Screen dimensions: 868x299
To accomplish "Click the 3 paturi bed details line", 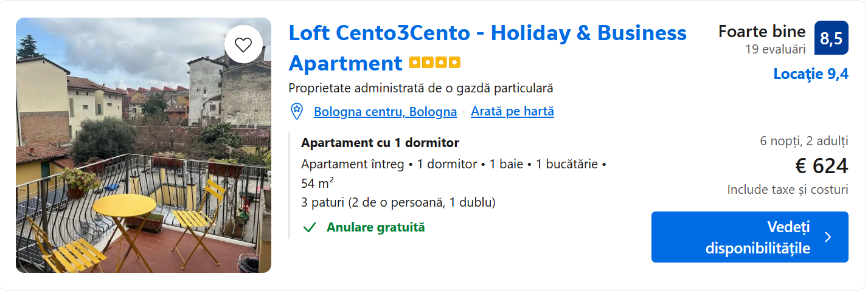I will click(398, 202).
